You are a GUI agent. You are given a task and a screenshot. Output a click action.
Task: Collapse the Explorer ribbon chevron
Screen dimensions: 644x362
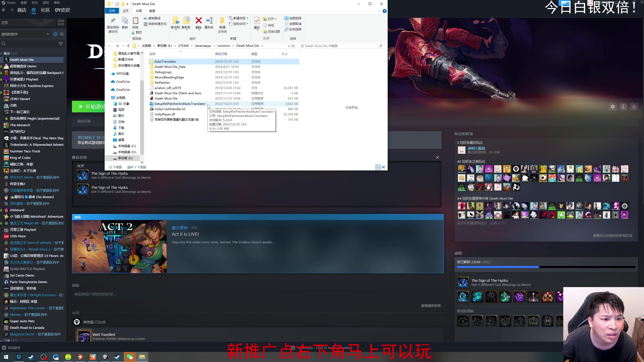tap(379, 11)
